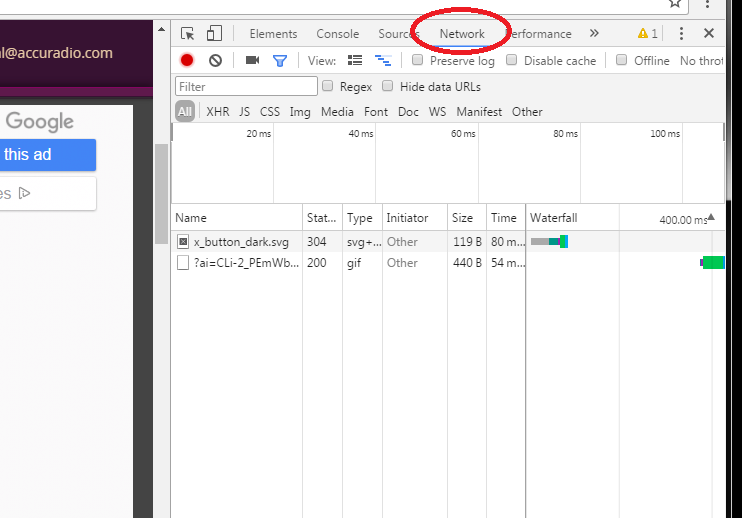Click the Waterfall column header
The height and width of the screenshot is (518, 742).
[554, 218]
